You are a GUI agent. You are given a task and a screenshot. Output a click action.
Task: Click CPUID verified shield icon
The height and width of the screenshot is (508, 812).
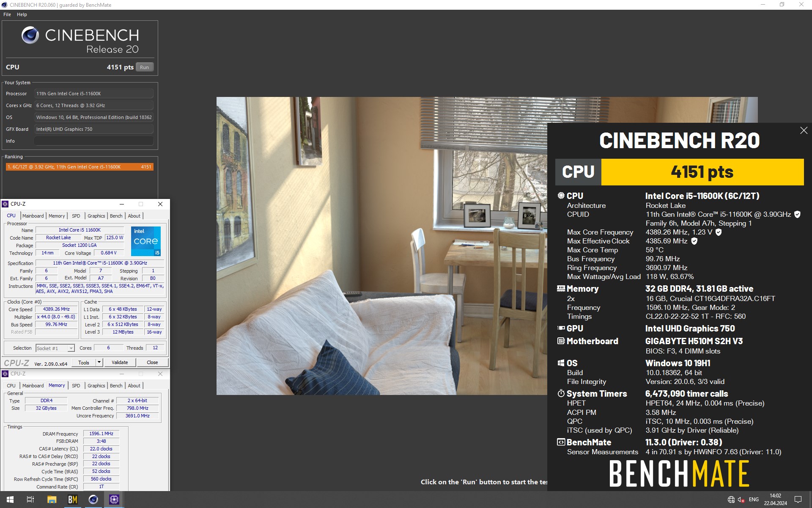click(x=797, y=214)
